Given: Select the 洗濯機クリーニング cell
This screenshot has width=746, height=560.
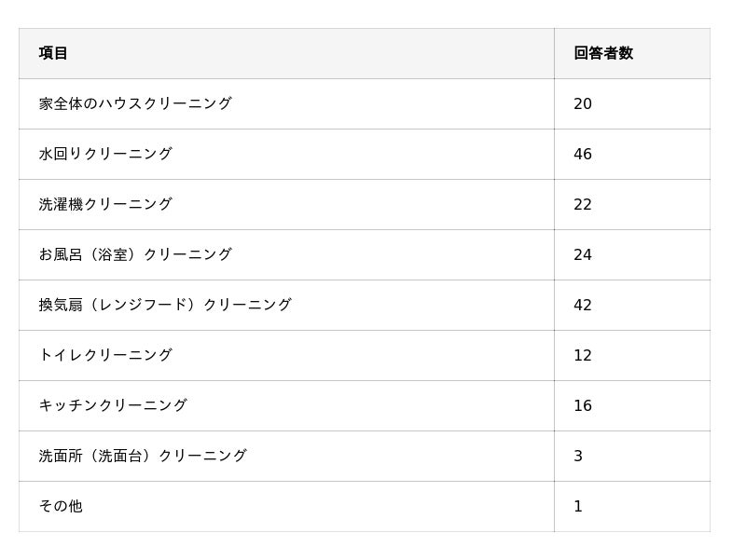Looking at the screenshot, I should (x=105, y=204).
